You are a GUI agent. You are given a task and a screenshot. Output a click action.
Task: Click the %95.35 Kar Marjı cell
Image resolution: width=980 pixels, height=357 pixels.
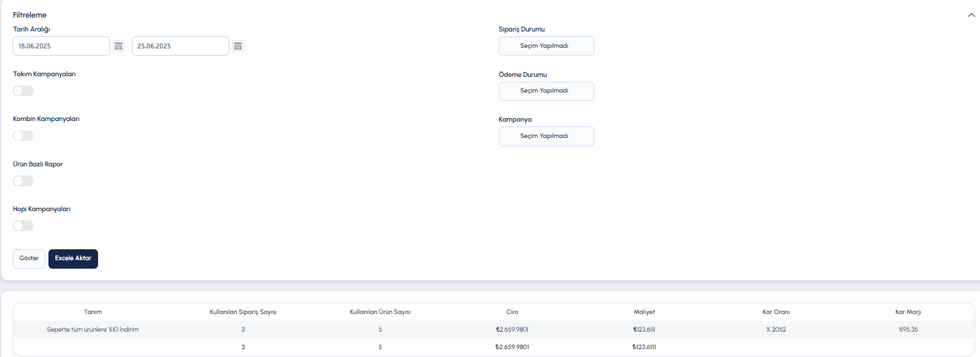pos(908,330)
